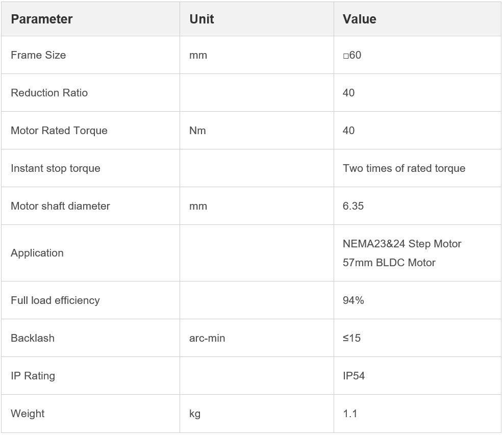
Task: Click the Reduction Ratio value 40
Action: pos(348,93)
